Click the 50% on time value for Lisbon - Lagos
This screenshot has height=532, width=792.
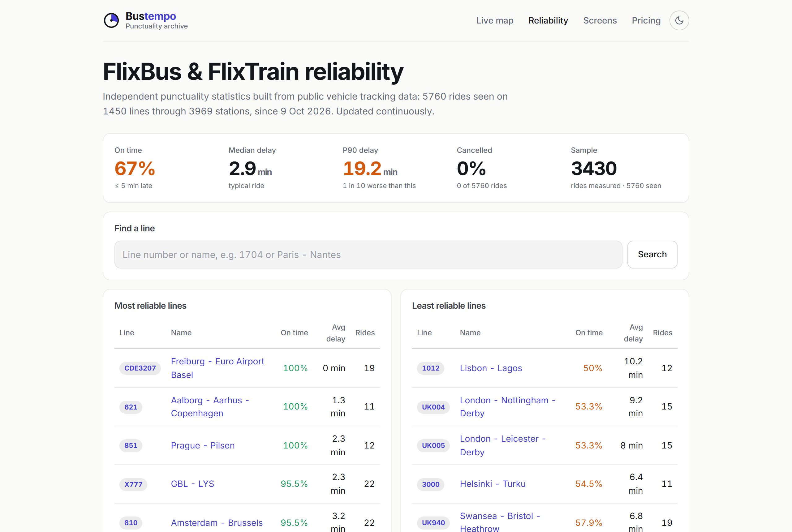pos(592,368)
